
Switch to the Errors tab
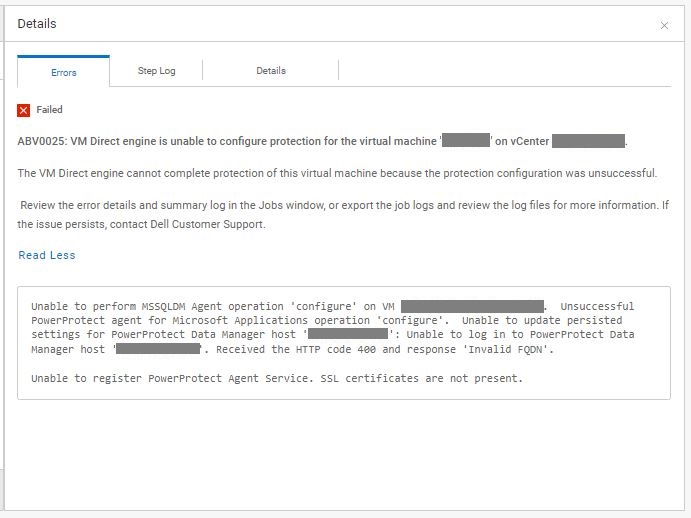click(64, 72)
